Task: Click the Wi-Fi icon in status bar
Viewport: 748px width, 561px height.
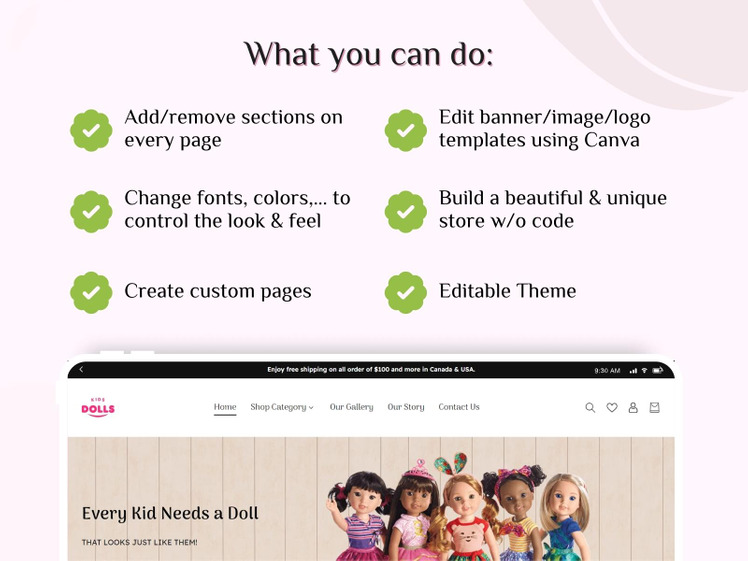Action: pyautogui.click(x=644, y=370)
